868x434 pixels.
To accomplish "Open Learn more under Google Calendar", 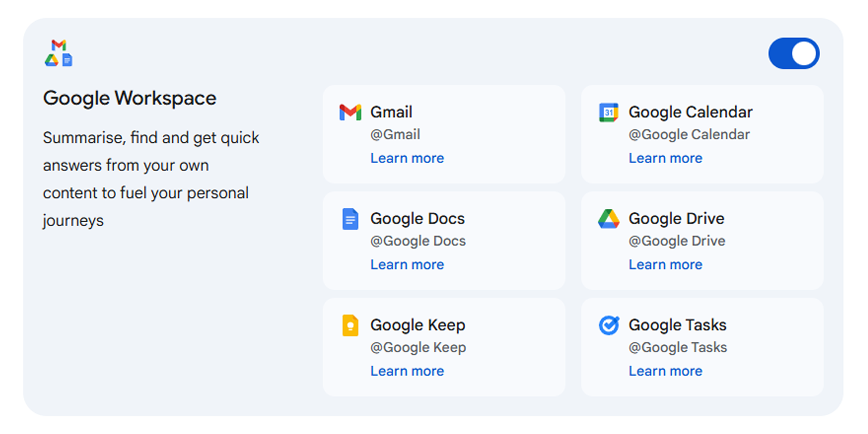I will coord(665,158).
